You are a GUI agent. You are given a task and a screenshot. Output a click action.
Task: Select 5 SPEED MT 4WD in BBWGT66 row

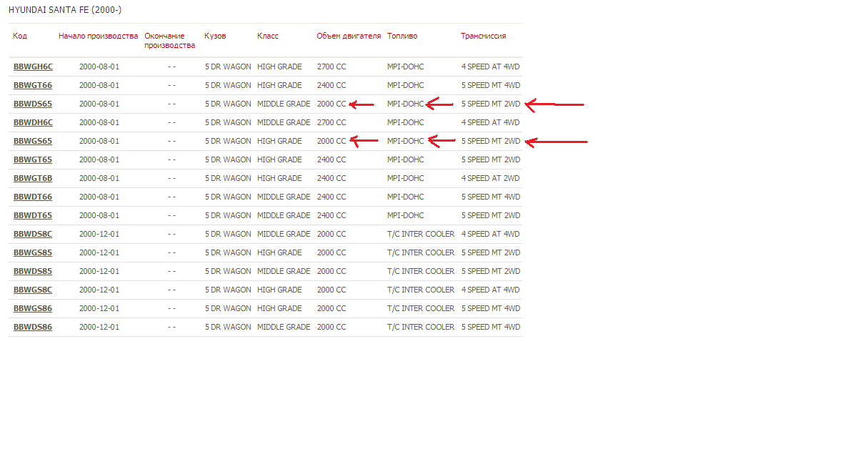click(491, 85)
